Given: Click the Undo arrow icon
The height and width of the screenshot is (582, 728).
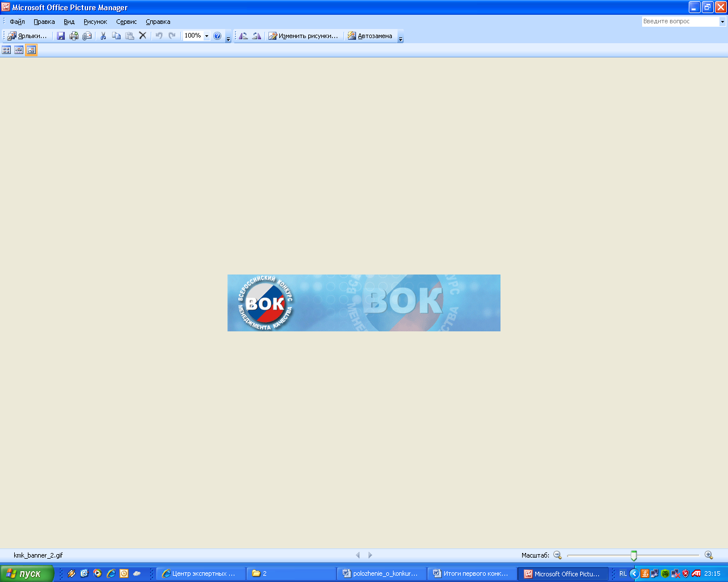Looking at the screenshot, I should pos(159,36).
